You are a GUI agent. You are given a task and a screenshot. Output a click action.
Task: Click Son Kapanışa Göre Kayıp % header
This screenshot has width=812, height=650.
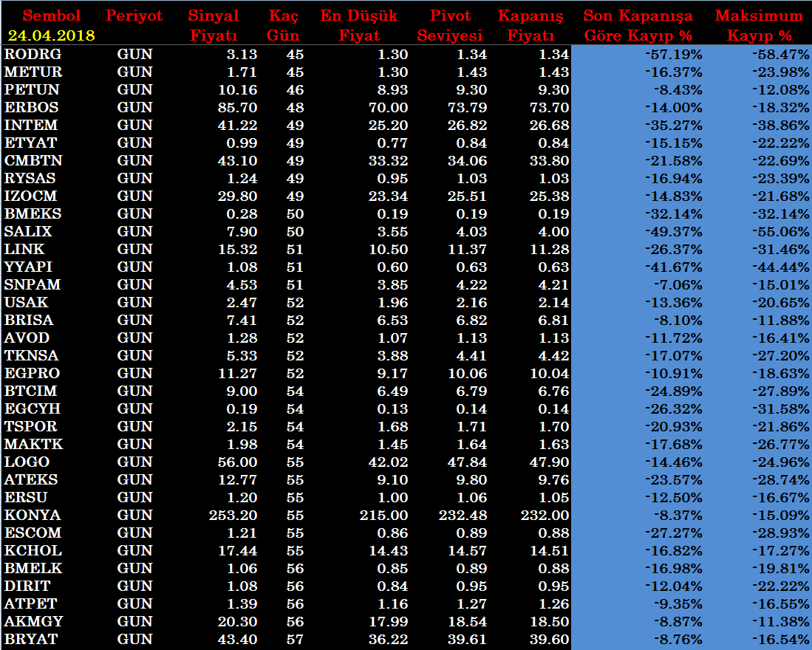pyautogui.click(x=638, y=25)
